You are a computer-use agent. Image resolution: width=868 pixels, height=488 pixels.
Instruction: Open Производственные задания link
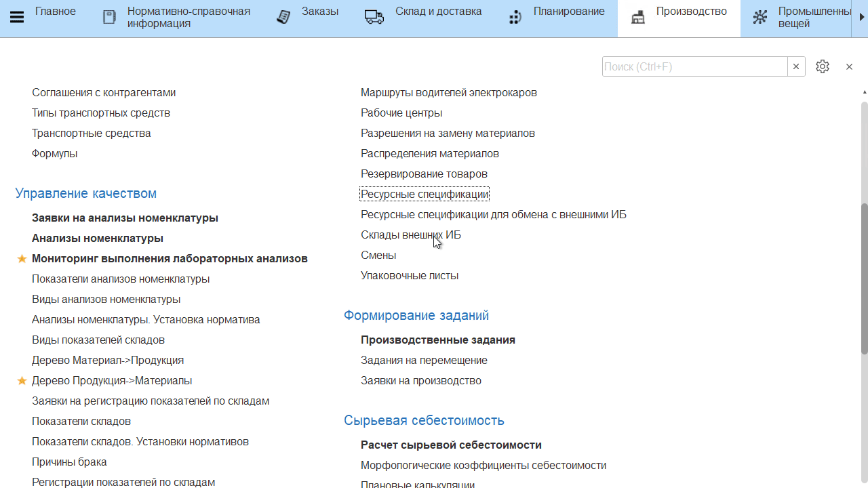(438, 340)
